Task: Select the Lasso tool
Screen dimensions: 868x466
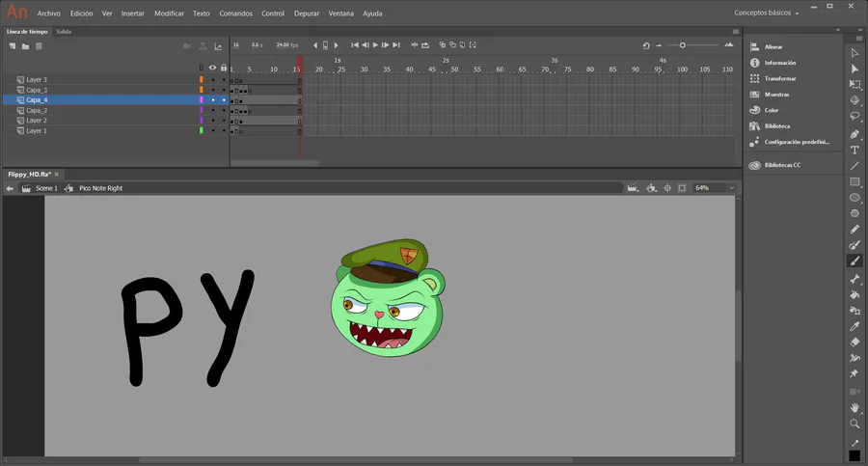Action: pos(854,117)
